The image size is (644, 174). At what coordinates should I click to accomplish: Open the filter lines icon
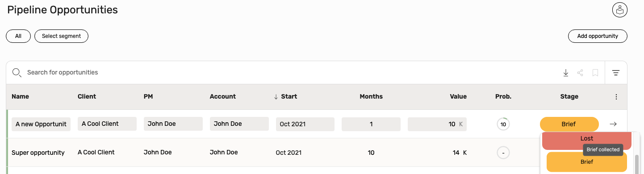tap(616, 73)
